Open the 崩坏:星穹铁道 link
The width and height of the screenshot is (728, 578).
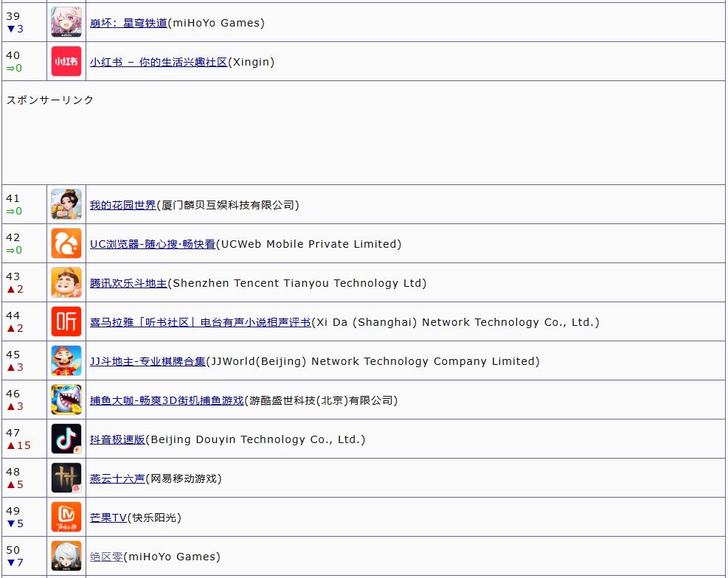[x=128, y=23]
